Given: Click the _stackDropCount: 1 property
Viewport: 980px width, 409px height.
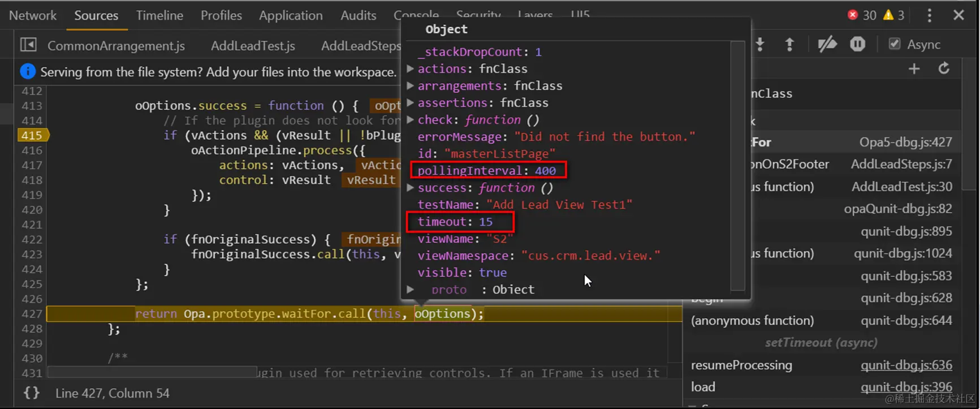Looking at the screenshot, I should click(x=480, y=52).
